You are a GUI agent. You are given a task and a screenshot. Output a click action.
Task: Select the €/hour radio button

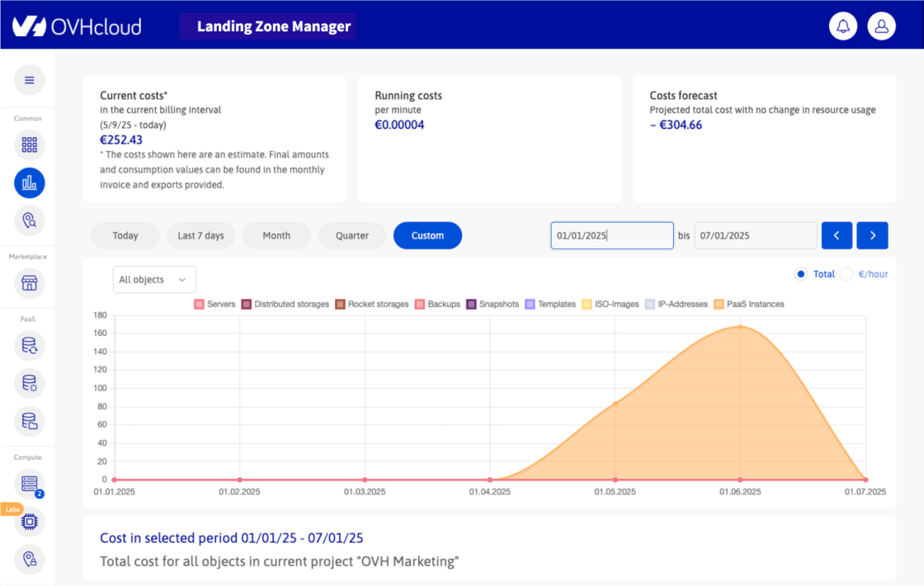pyautogui.click(x=846, y=274)
